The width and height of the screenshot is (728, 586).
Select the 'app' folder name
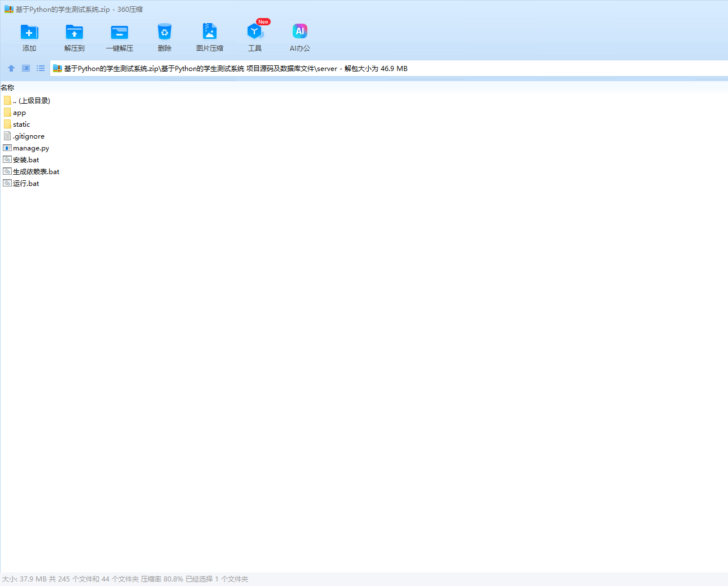pos(19,113)
